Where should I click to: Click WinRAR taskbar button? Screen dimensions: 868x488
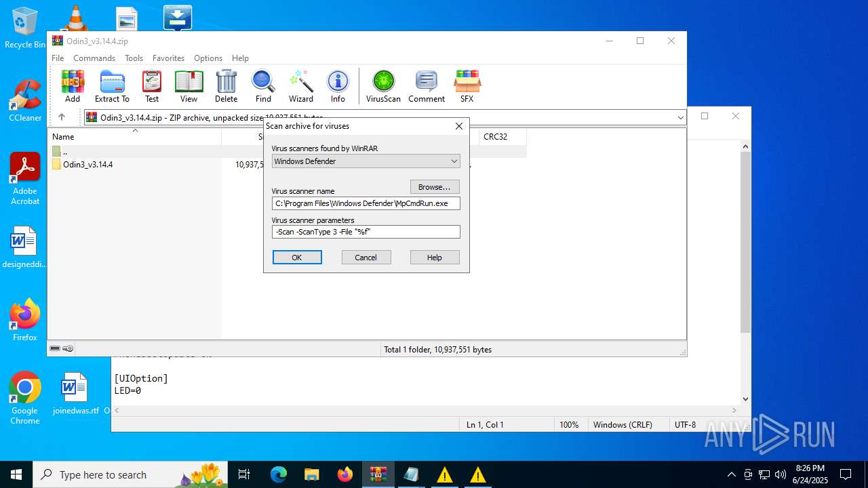pyautogui.click(x=378, y=474)
